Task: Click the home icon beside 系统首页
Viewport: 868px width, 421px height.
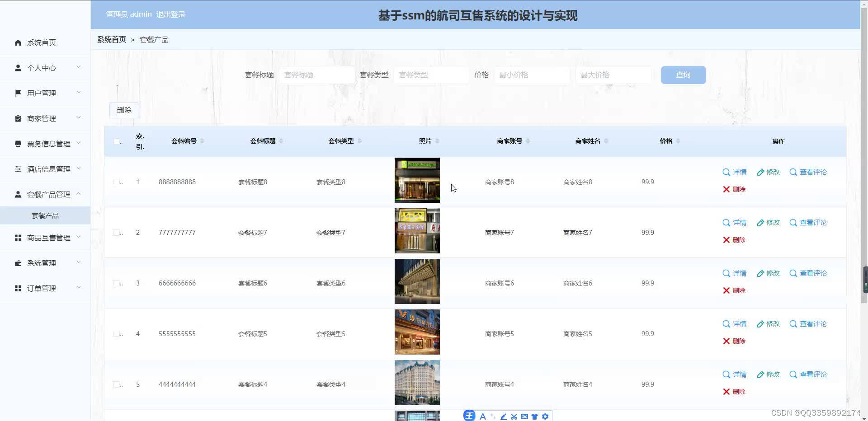Action: point(18,42)
